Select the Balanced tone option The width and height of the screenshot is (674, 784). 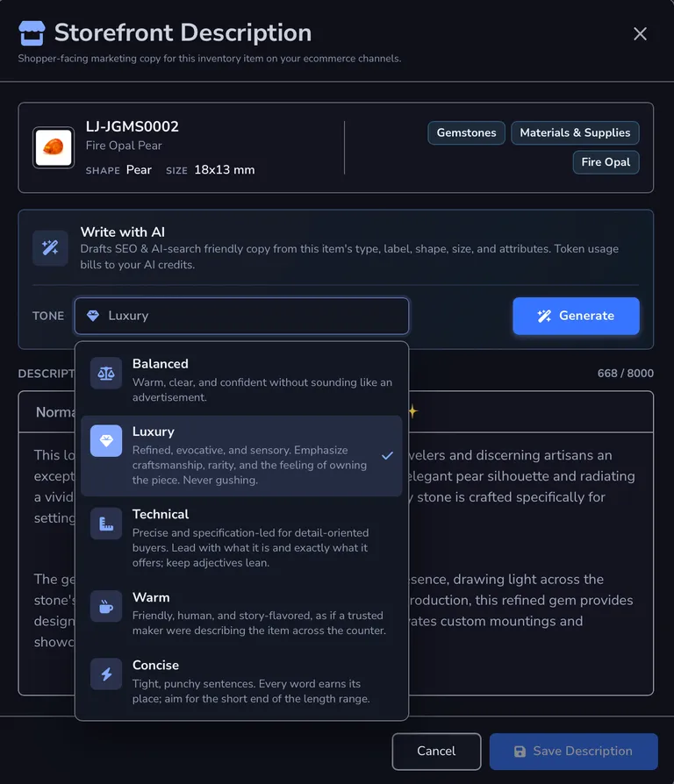point(241,380)
